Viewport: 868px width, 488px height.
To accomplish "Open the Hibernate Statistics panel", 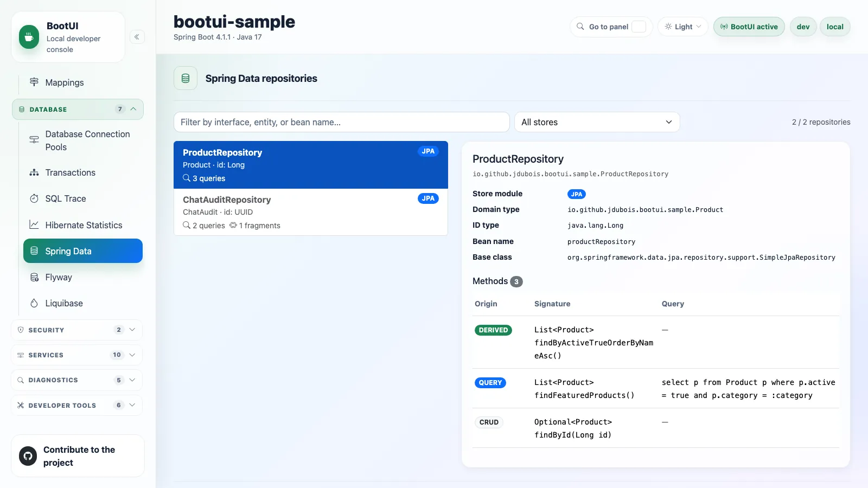I will (83, 224).
